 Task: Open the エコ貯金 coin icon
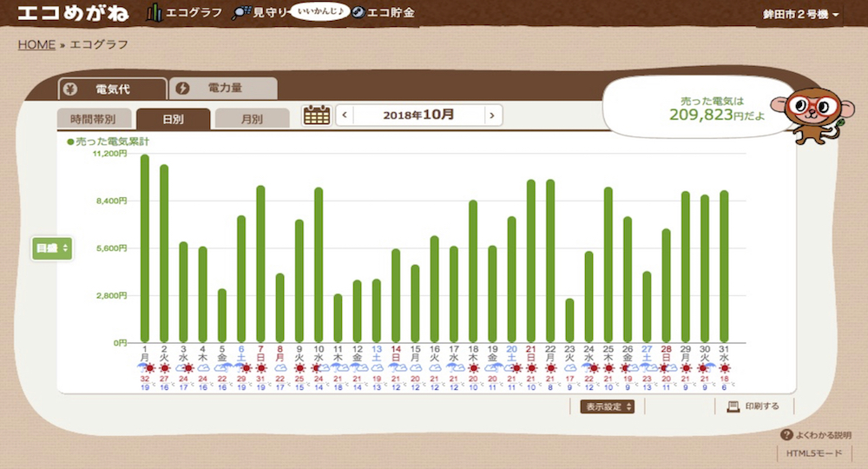[358, 12]
